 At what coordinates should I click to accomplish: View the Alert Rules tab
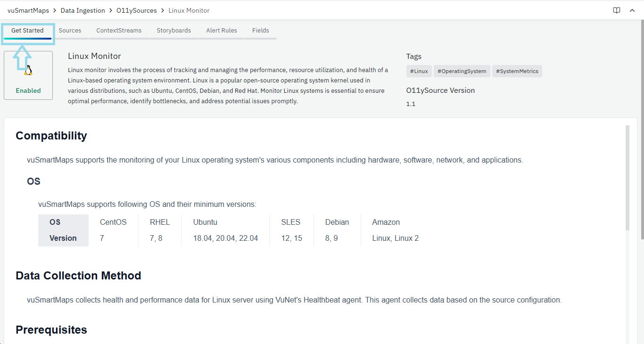tap(221, 30)
